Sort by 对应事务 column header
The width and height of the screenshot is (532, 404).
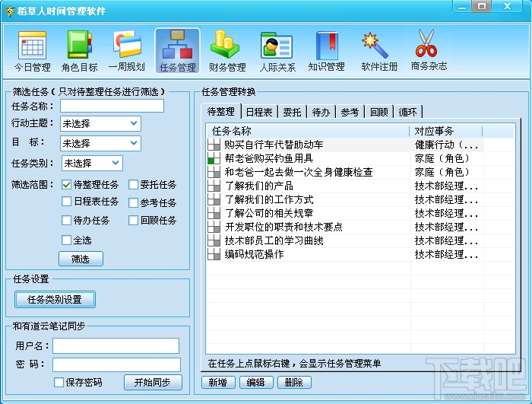pyautogui.click(x=446, y=131)
